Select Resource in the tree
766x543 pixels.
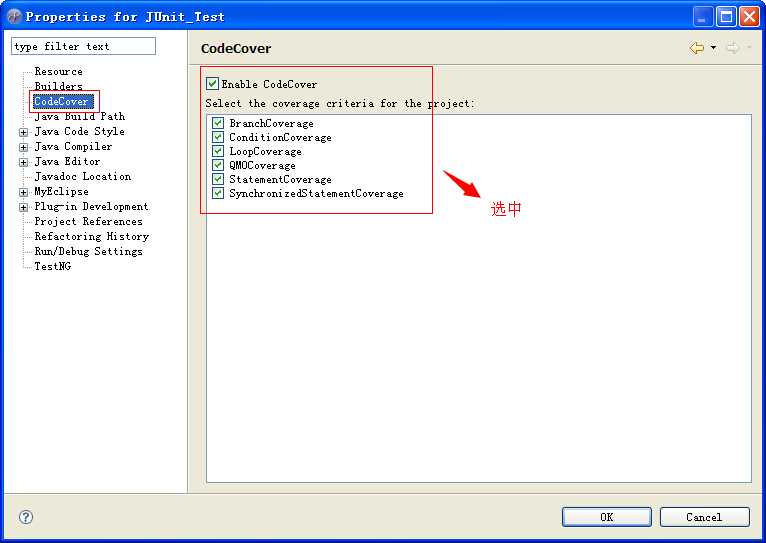click(x=58, y=71)
